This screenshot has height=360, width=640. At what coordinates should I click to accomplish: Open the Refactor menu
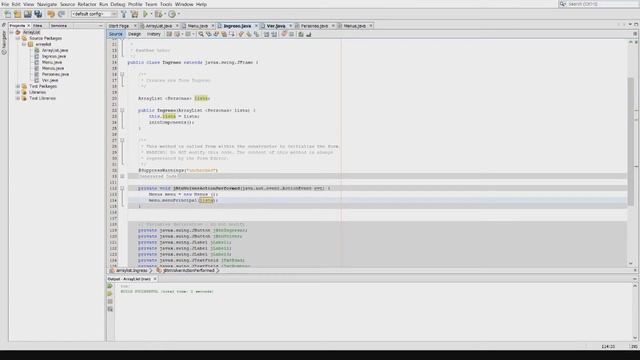tap(87, 4)
